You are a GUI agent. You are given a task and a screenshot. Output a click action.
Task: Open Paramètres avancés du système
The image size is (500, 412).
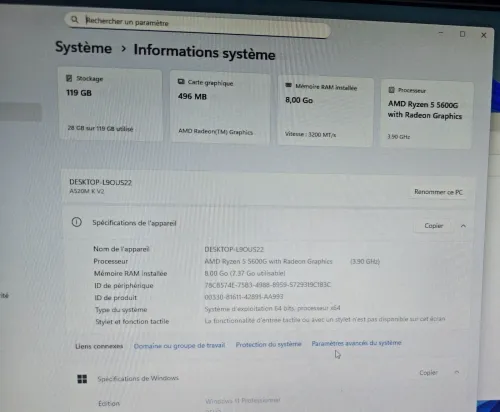(356, 343)
